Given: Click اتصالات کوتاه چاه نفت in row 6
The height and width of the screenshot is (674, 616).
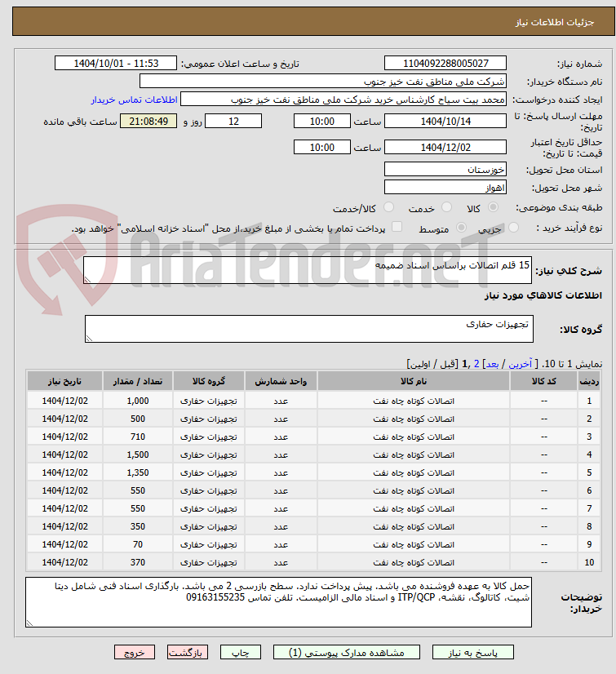Looking at the screenshot, I should (414, 491).
